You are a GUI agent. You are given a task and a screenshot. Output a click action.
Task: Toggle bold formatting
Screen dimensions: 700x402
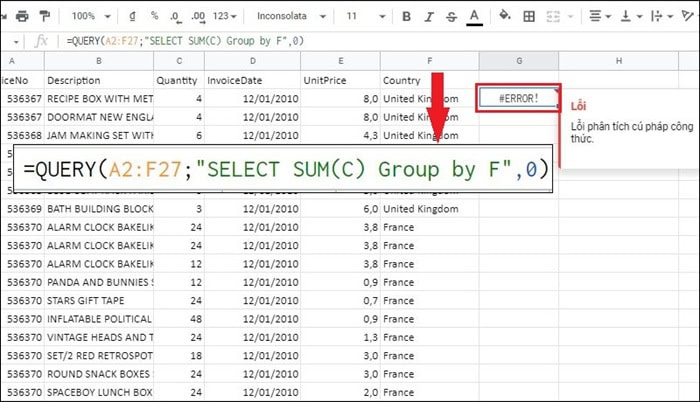point(407,16)
